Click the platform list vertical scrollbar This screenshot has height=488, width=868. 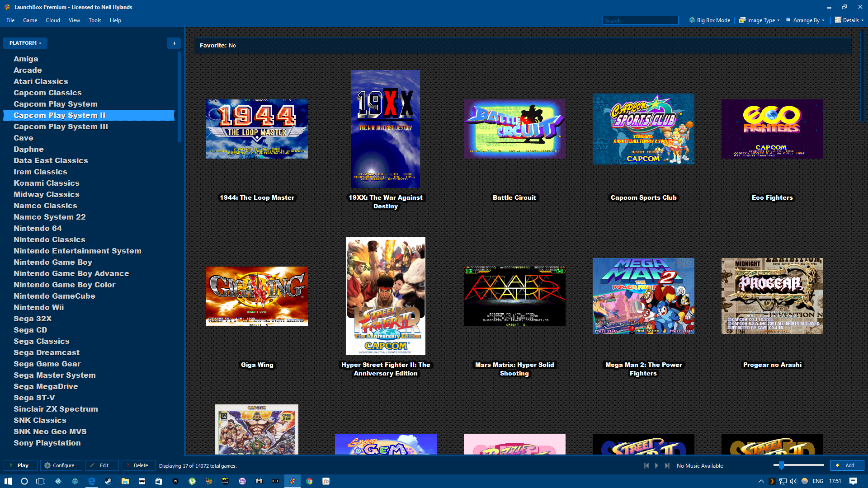179,97
